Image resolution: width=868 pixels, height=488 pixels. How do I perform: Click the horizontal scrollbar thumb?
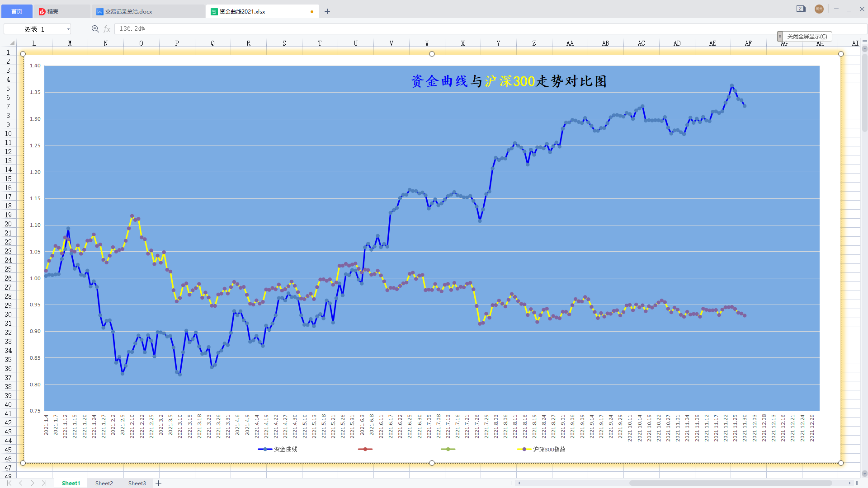(x=730, y=483)
